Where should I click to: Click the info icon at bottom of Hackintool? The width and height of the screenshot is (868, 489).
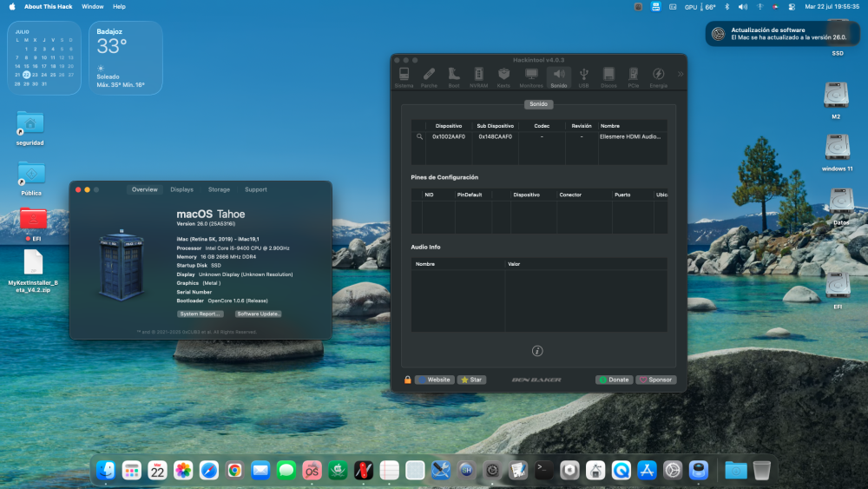(537, 351)
